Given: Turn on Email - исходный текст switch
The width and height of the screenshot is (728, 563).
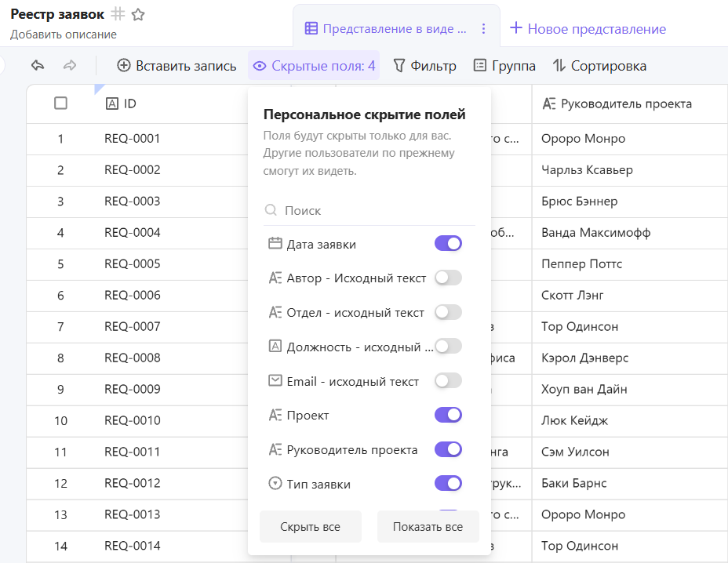Looking at the screenshot, I should coord(448,380).
